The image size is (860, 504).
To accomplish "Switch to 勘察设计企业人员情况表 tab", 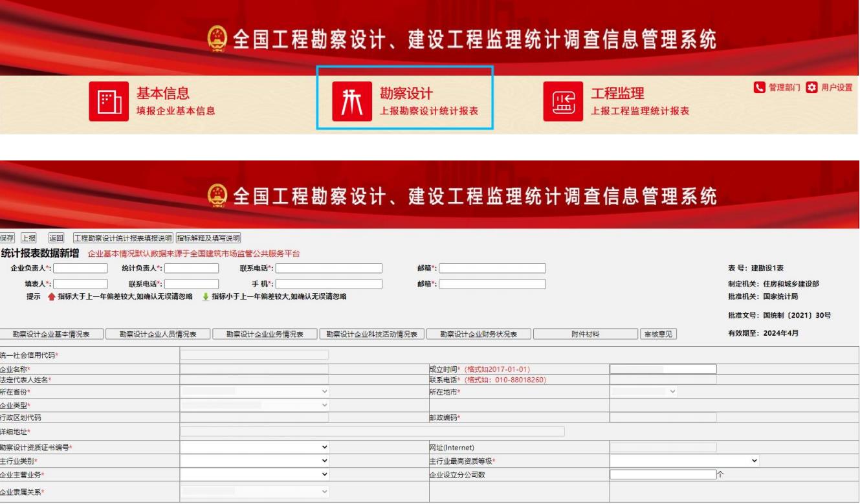I will tap(159, 334).
